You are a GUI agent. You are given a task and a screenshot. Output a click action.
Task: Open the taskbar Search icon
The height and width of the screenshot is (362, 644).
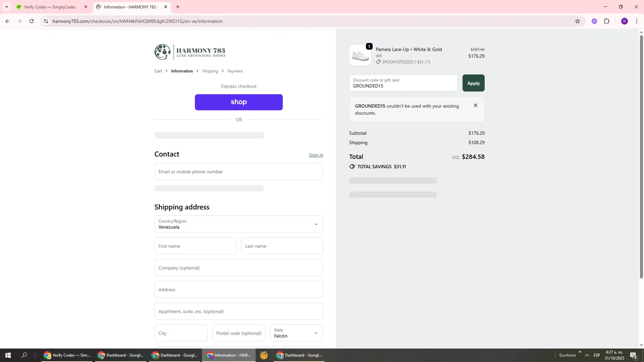click(24, 355)
